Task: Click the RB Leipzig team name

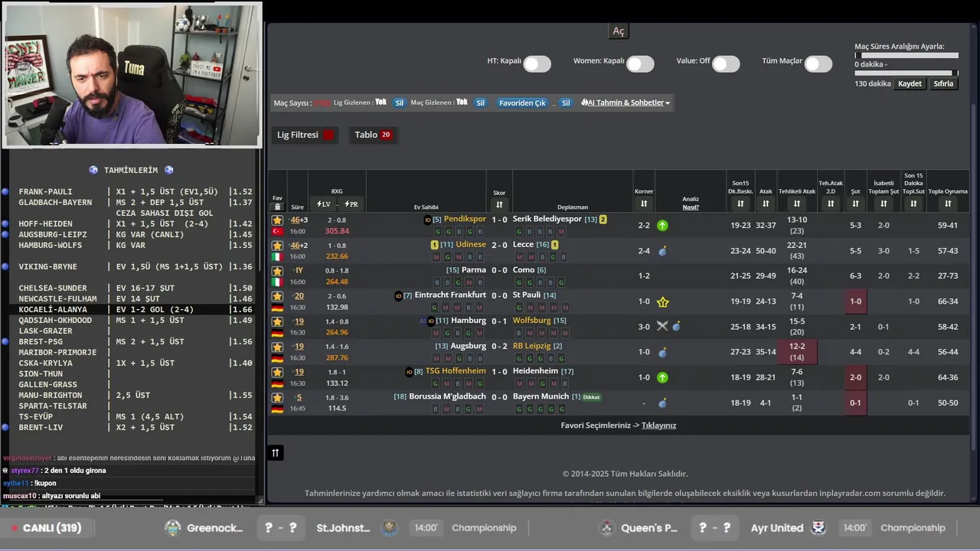Action: [x=531, y=346]
